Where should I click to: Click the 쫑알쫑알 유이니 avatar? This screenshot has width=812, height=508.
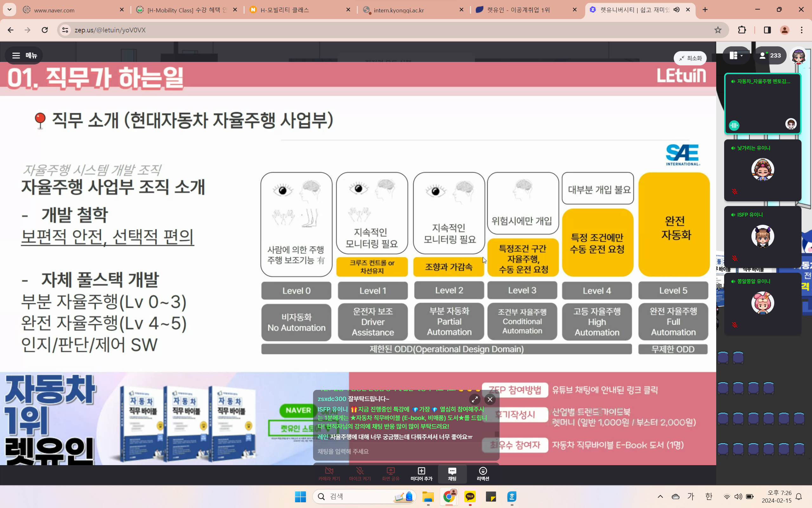click(762, 303)
